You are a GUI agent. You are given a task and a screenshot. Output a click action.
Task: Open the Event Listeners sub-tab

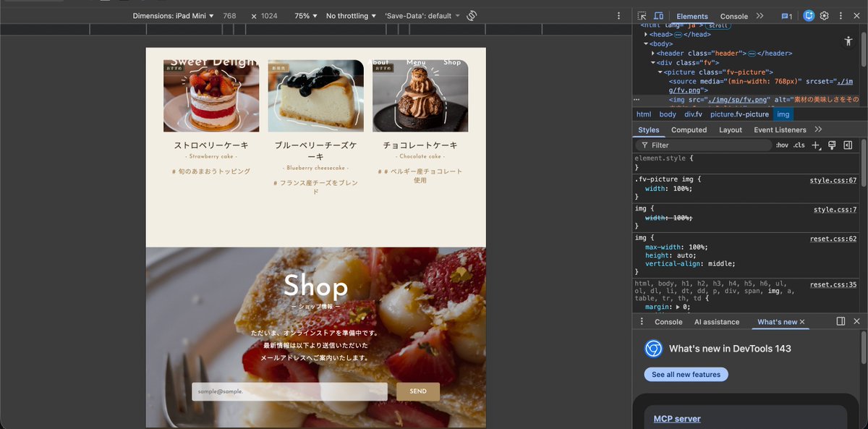click(x=780, y=129)
